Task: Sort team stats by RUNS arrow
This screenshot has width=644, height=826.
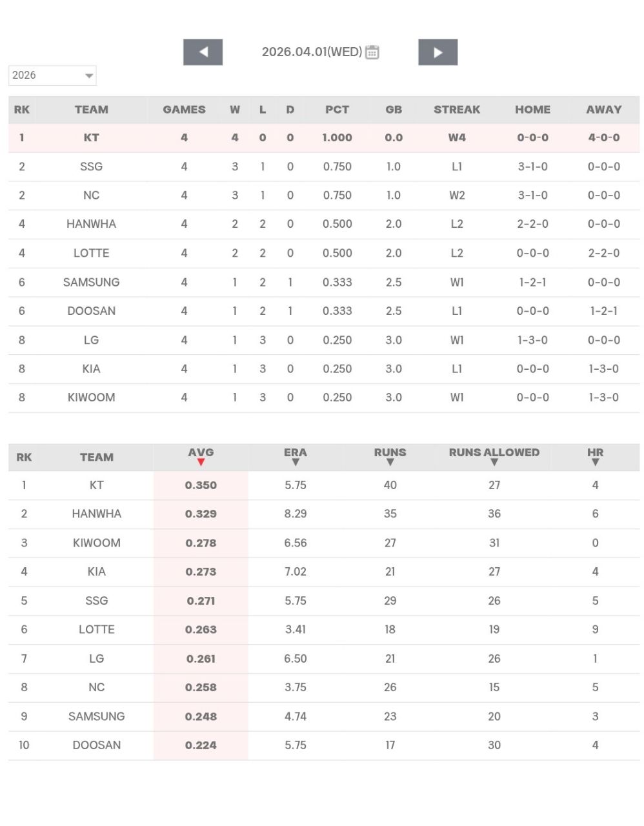Action: point(390,462)
